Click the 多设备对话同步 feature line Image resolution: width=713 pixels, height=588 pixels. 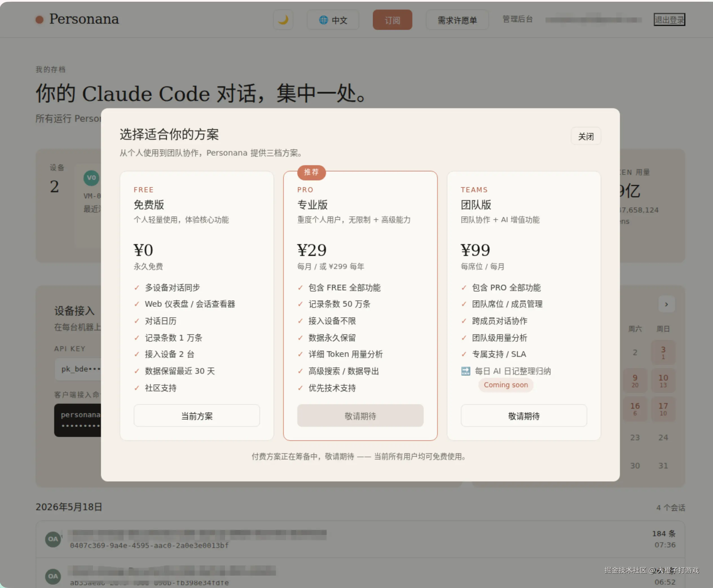pyautogui.click(x=173, y=288)
